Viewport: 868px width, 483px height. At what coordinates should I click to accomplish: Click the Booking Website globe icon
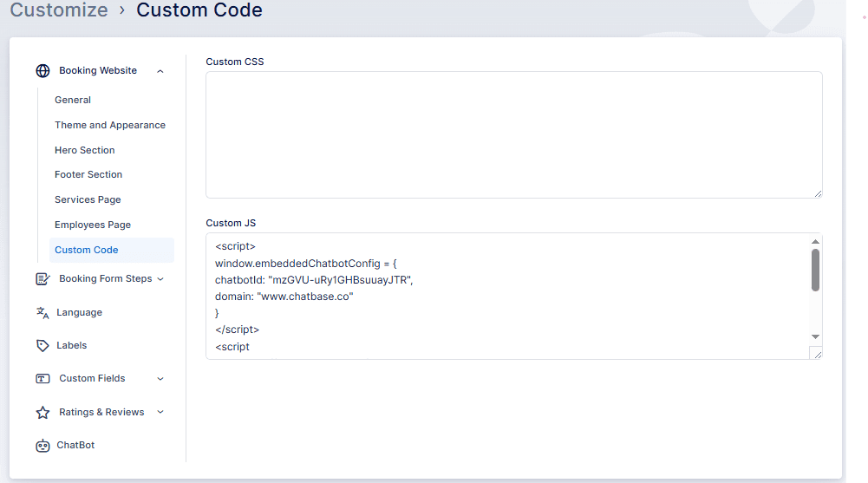tap(42, 71)
